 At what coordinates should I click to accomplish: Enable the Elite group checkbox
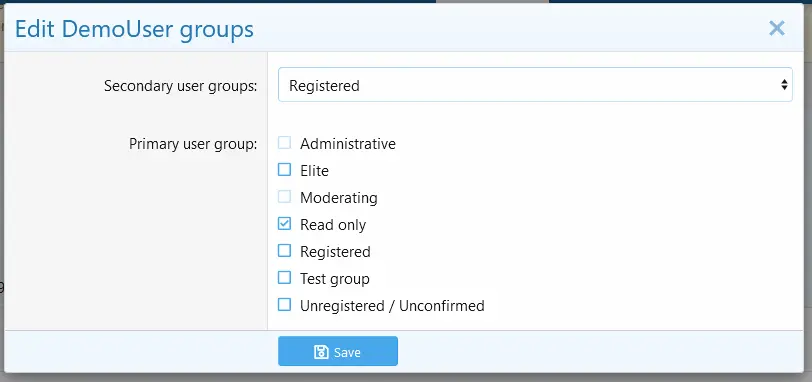point(284,170)
